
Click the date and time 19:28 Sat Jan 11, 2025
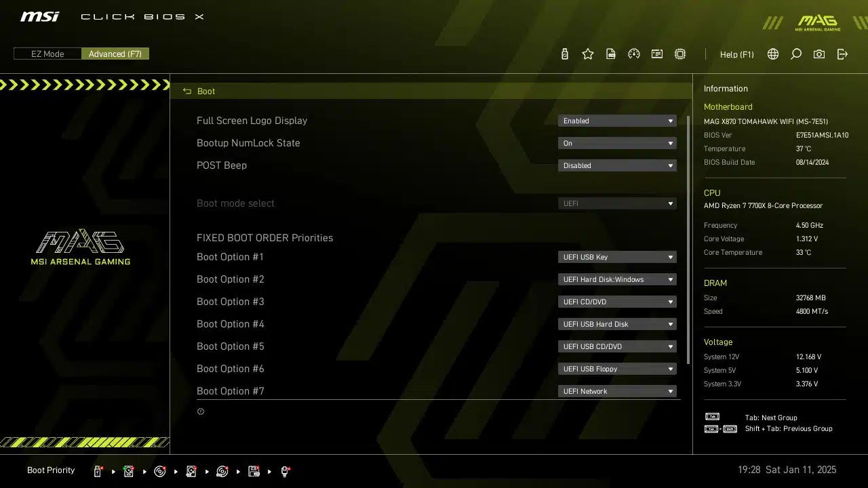pyautogui.click(x=787, y=470)
